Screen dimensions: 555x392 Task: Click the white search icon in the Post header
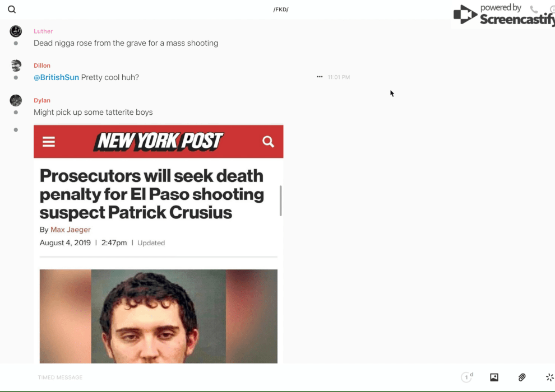(268, 142)
